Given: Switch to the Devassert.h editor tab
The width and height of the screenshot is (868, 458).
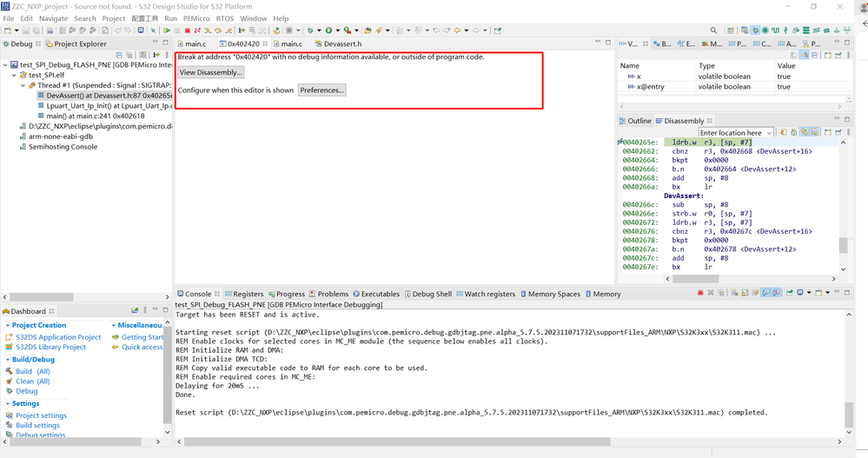Looking at the screenshot, I should [x=338, y=43].
